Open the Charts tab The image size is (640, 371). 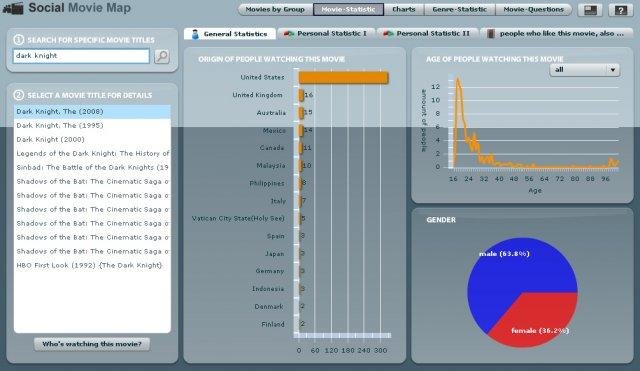(404, 9)
